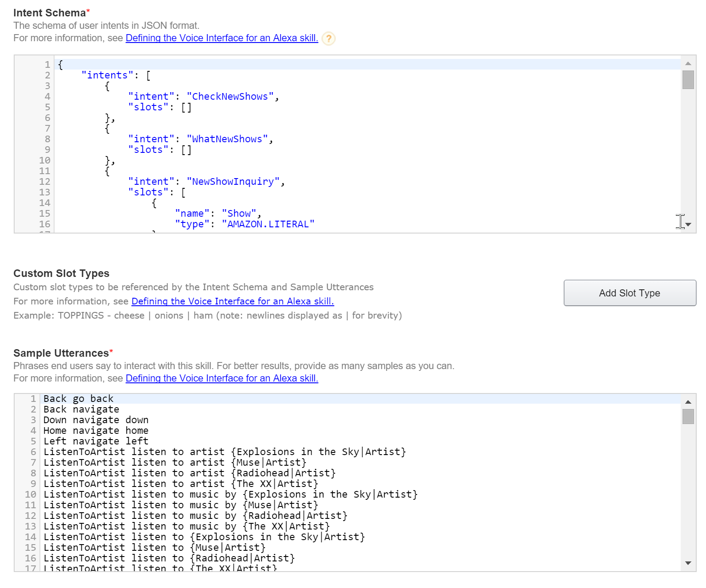
Task: Click the "name": "Show" line
Action: pos(218,214)
